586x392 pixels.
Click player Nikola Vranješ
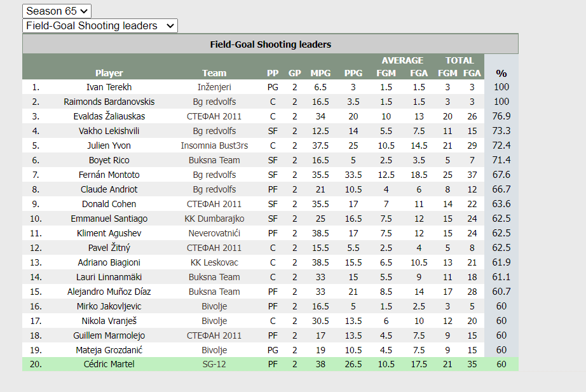(109, 321)
